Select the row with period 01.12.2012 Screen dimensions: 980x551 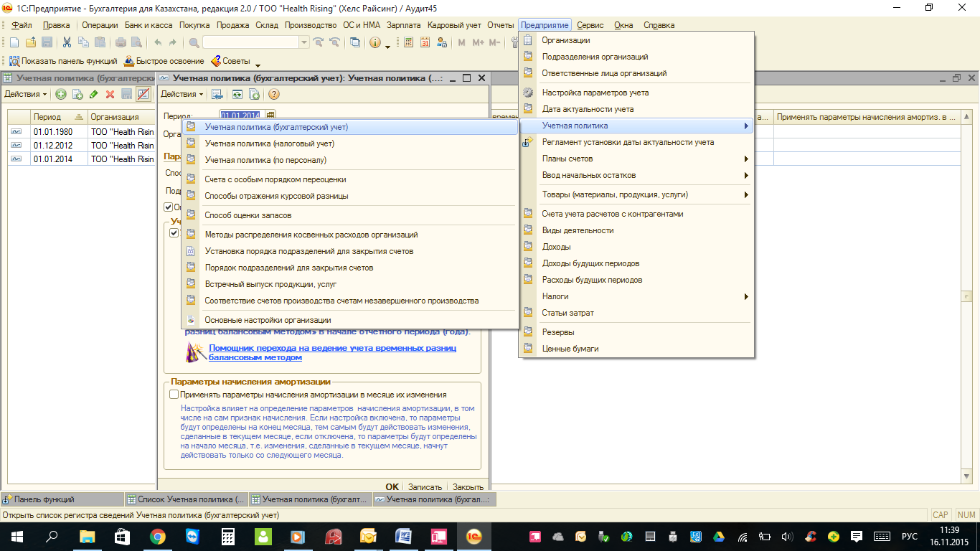click(x=81, y=146)
